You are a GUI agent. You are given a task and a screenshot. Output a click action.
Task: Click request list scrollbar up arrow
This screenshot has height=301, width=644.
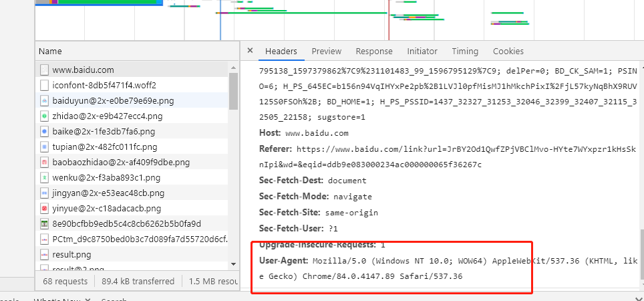pyautogui.click(x=233, y=68)
